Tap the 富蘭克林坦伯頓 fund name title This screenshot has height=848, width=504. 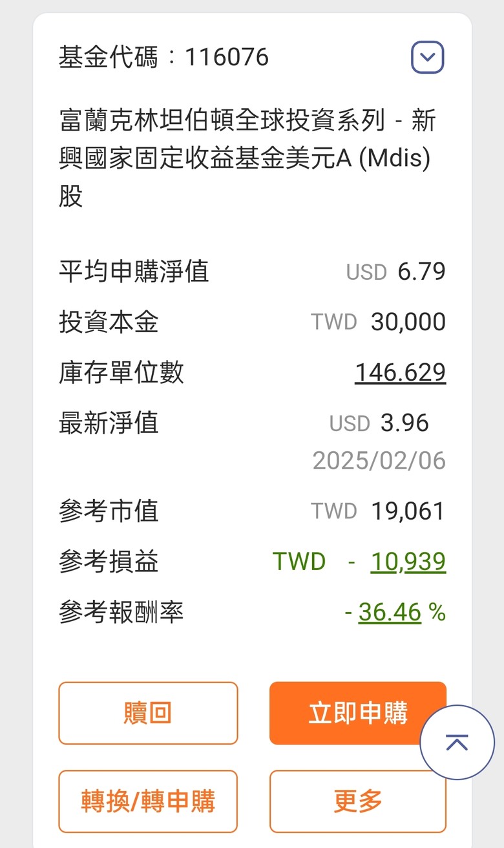pyautogui.click(x=247, y=158)
